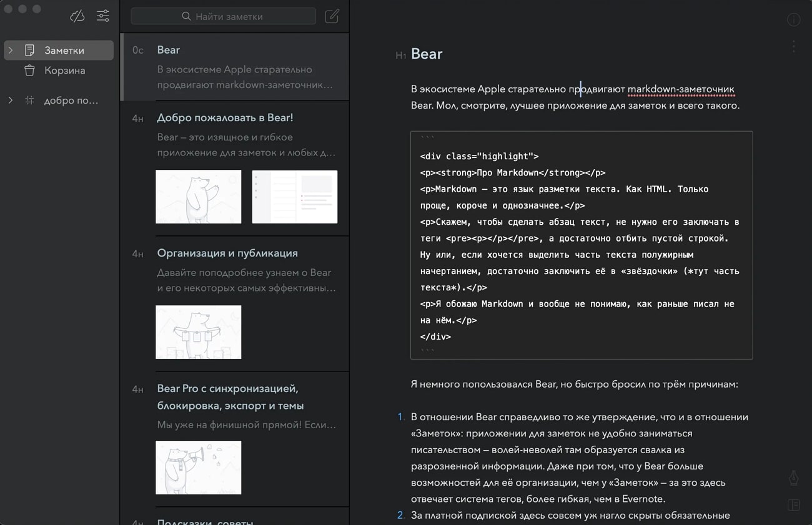Open the Bear note in list
The width and height of the screenshot is (812, 525).
235,67
